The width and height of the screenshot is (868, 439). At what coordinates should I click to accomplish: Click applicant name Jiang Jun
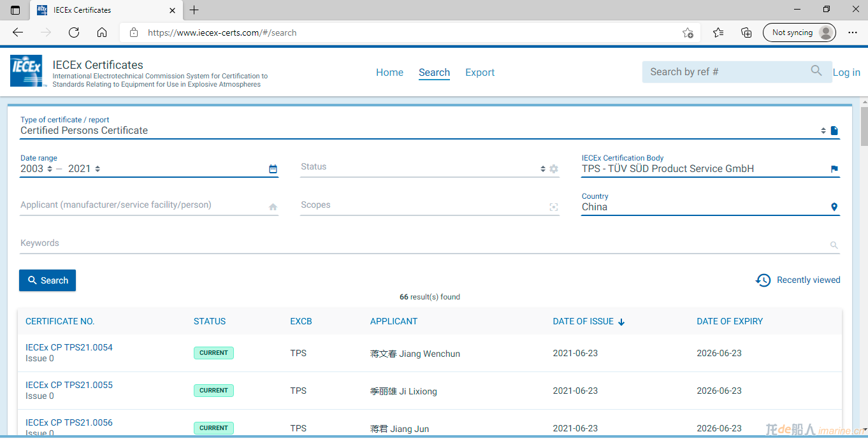coord(400,429)
